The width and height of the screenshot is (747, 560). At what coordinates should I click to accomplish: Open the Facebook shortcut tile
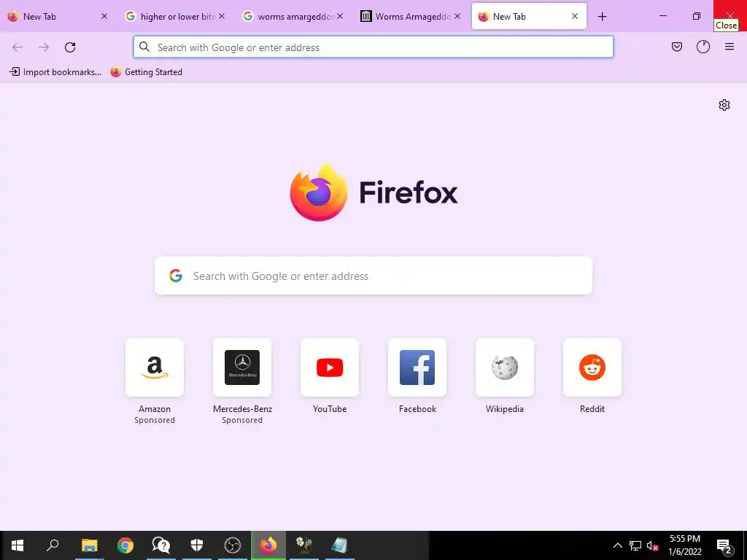[x=417, y=367]
